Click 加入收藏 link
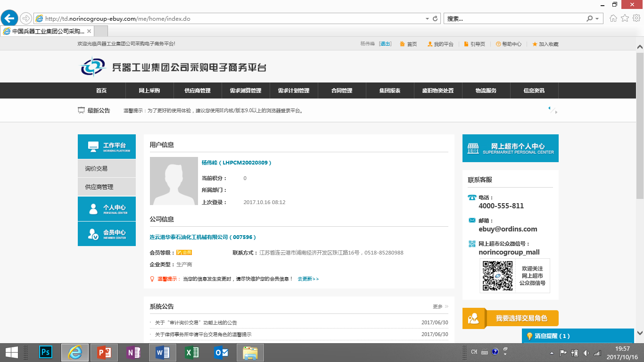This screenshot has height=362, width=644. [x=545, y=44]
